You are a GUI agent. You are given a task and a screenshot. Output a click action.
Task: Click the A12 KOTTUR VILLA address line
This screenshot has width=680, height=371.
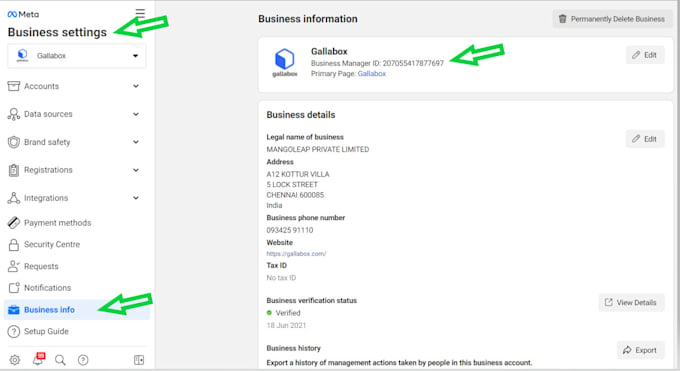pyautogui.click(x=298, y=174)
